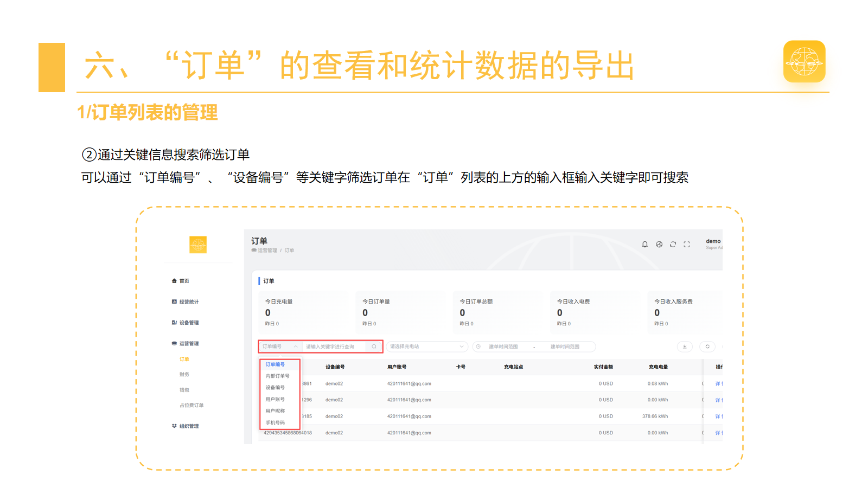Screen dimensions: 868x488
Task: Click the table refresh icon button
Action: [707, 346]
